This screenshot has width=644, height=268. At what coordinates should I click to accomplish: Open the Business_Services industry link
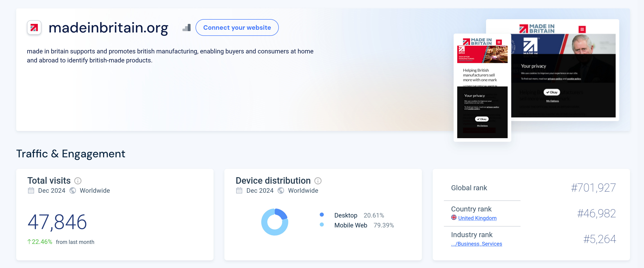click(x=476, y=244)
